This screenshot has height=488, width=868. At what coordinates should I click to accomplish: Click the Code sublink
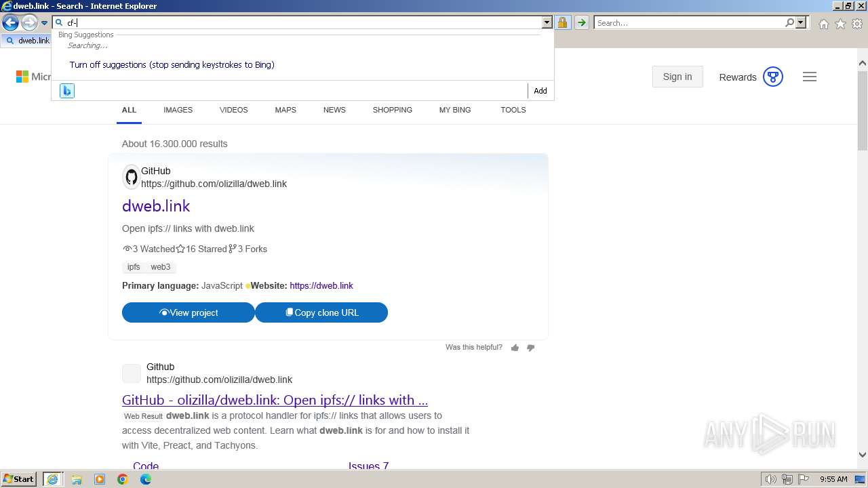coord(146,466)
